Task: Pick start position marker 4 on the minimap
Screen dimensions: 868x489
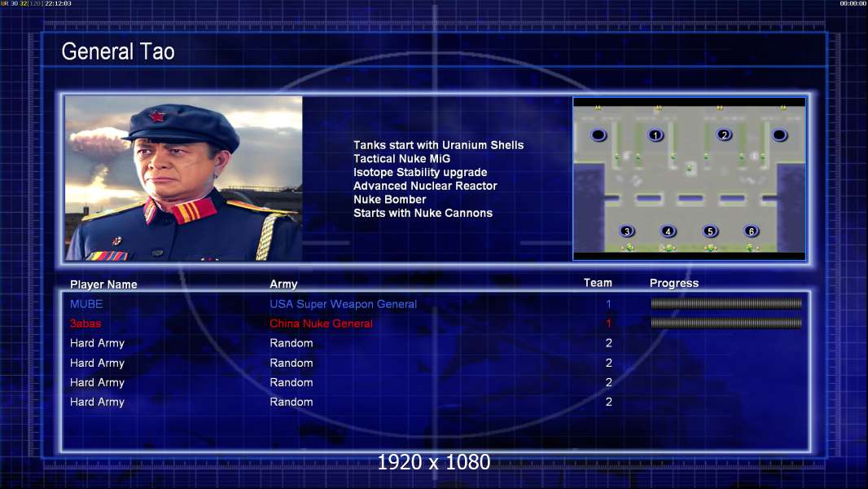Action: (669, 231)
